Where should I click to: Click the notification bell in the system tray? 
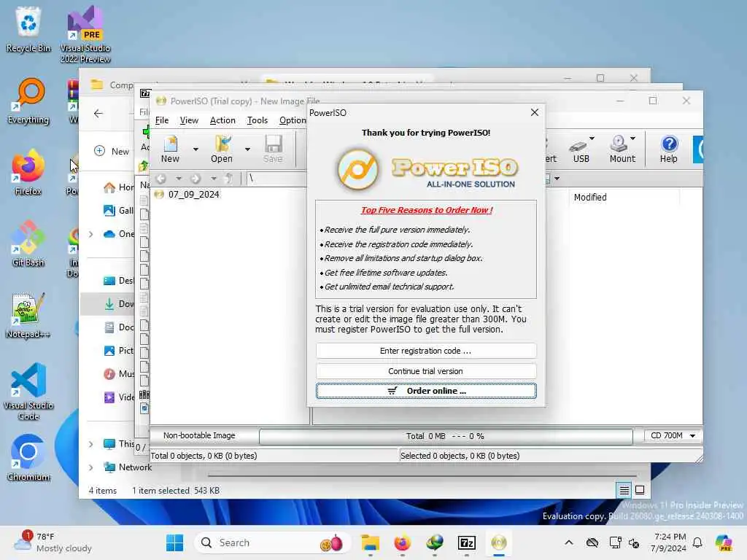[697, 542]
